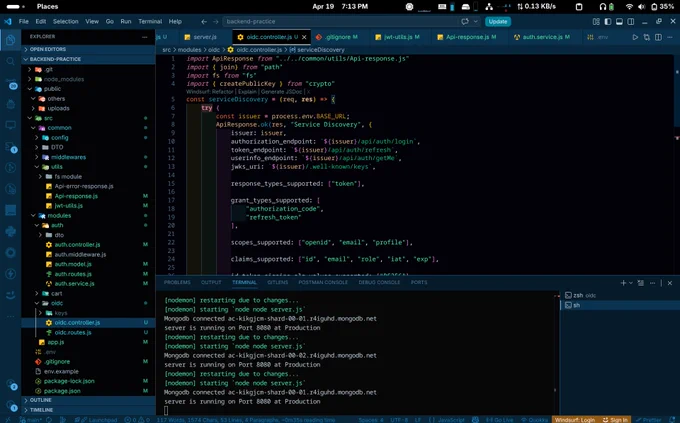Open oidc.routes.js in the explorer
This screenshot has height=423, width=680.
[x=88, y=332]
